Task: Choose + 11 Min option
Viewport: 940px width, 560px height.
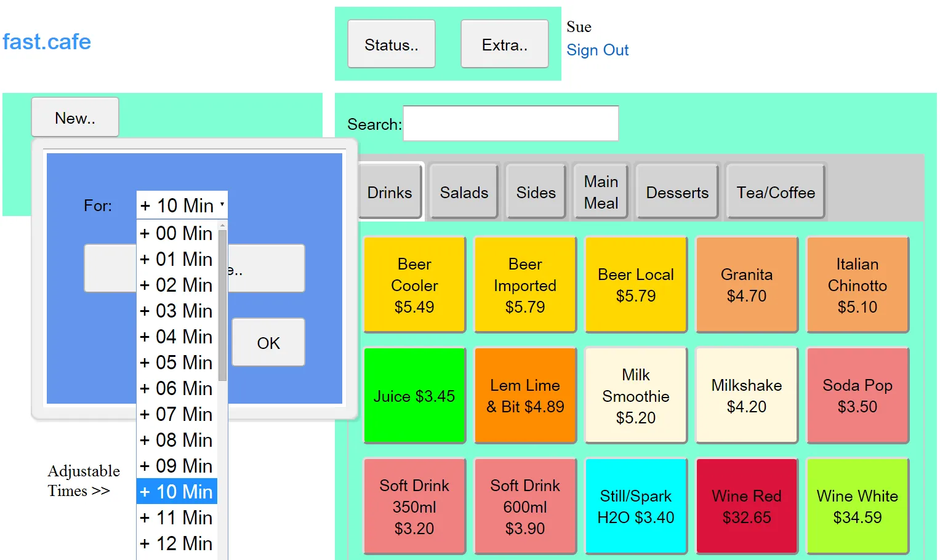Action: tap(177, 518)
